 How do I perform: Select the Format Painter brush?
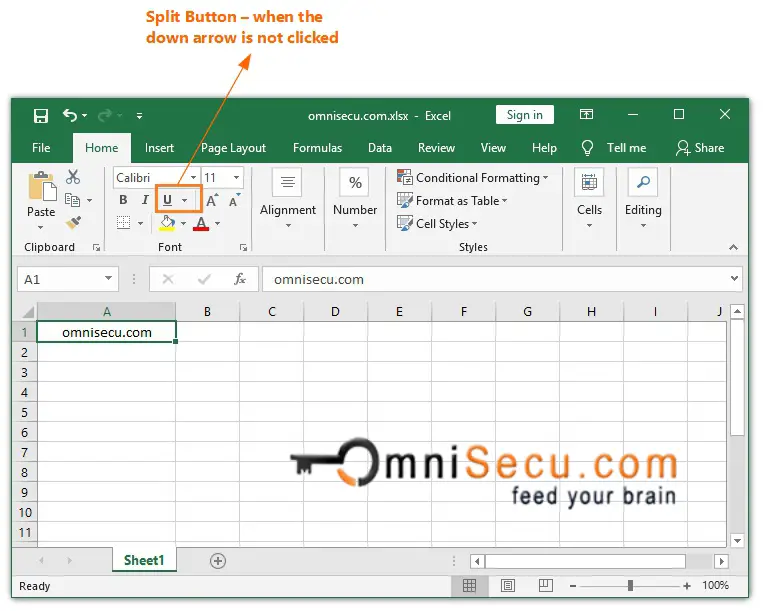73,223
